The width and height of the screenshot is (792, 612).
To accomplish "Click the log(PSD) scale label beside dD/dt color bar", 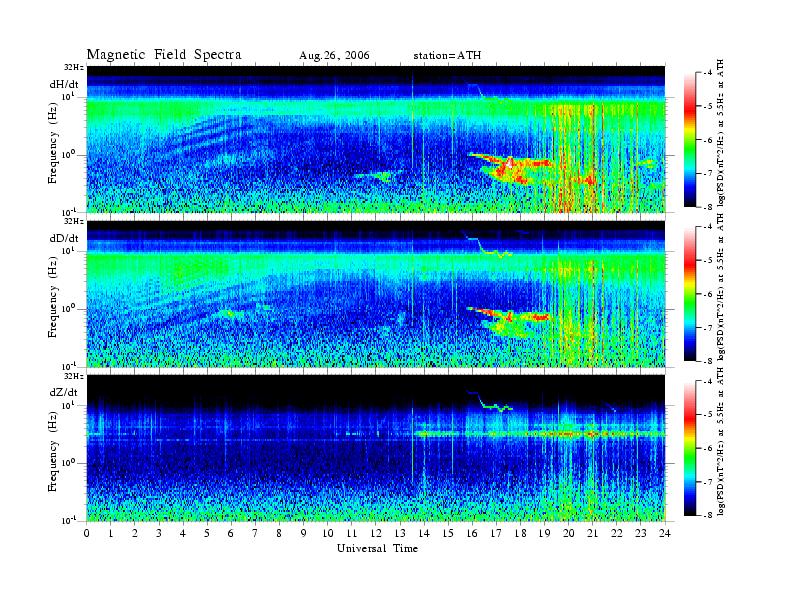I will point(721,287).
